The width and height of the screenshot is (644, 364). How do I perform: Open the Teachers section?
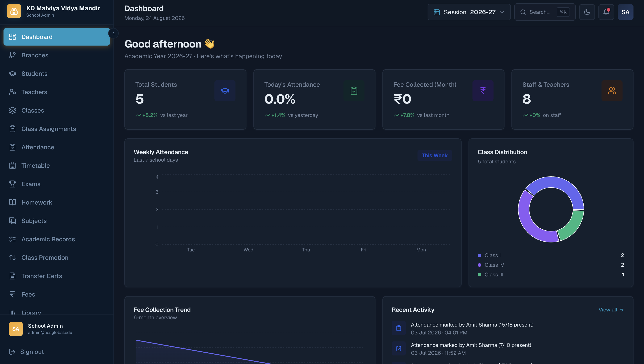pyautogui.click(x=57, y=92)
